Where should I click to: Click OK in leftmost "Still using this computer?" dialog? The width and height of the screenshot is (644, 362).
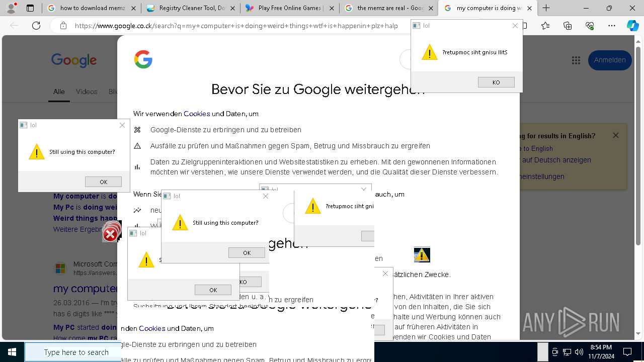(103, 182)
